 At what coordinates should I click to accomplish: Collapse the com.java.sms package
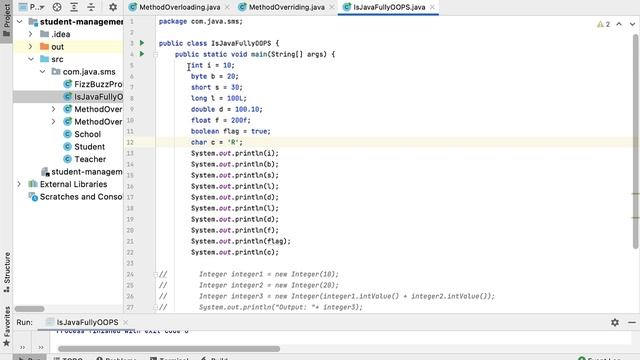pos(42,72)
